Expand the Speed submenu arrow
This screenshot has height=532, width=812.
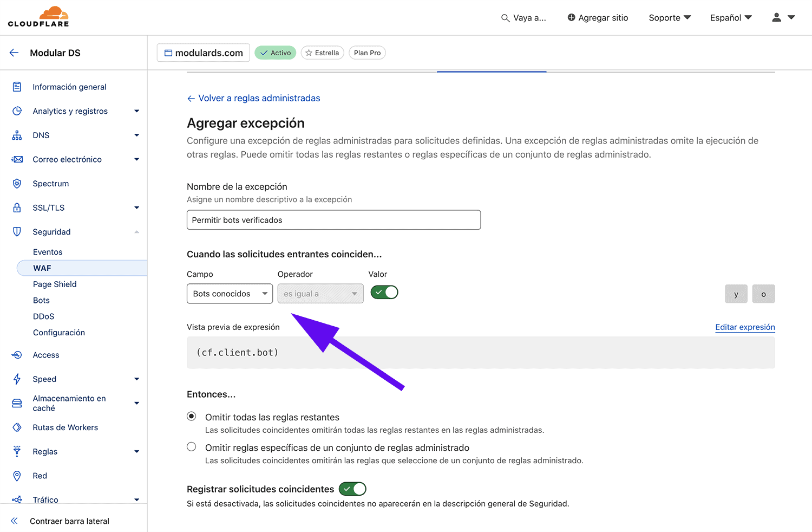[x=136, y=379]
